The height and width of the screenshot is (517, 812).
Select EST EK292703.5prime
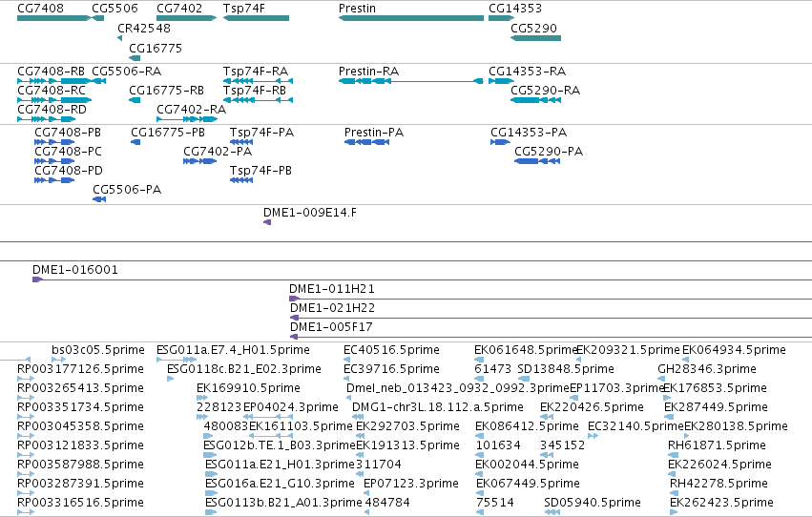pyautogui.click(x=407, y=427)
